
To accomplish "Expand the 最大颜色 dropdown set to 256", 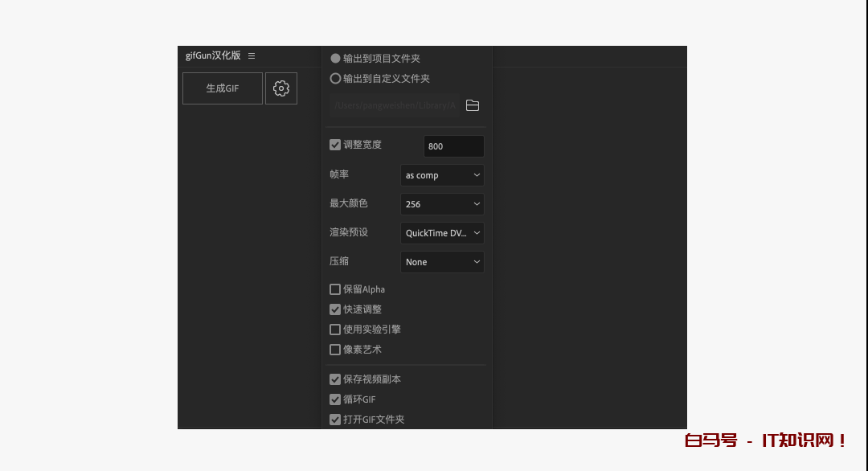I will point(442,203).
